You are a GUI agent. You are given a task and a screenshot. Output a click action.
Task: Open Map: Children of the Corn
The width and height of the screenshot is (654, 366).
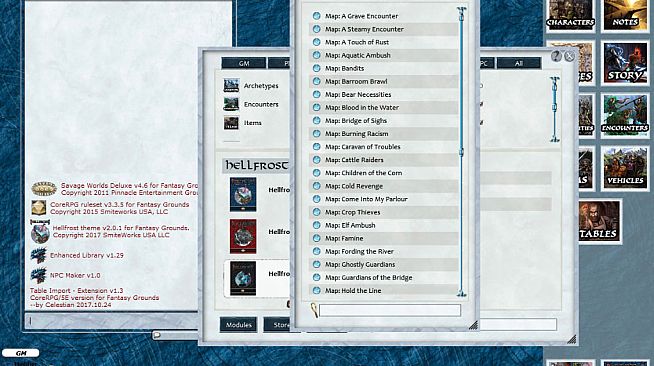pos(363,173)
